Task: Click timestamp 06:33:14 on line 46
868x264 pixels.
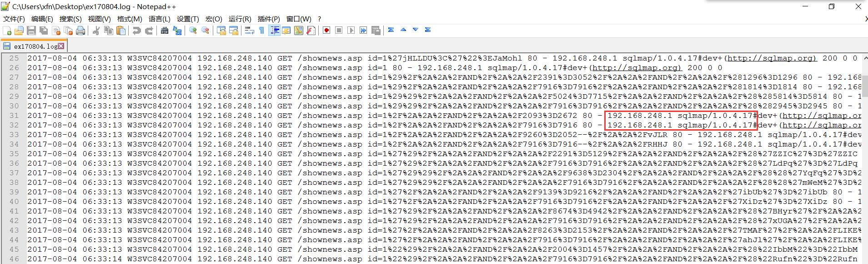Action: click(x=102, y=259)
